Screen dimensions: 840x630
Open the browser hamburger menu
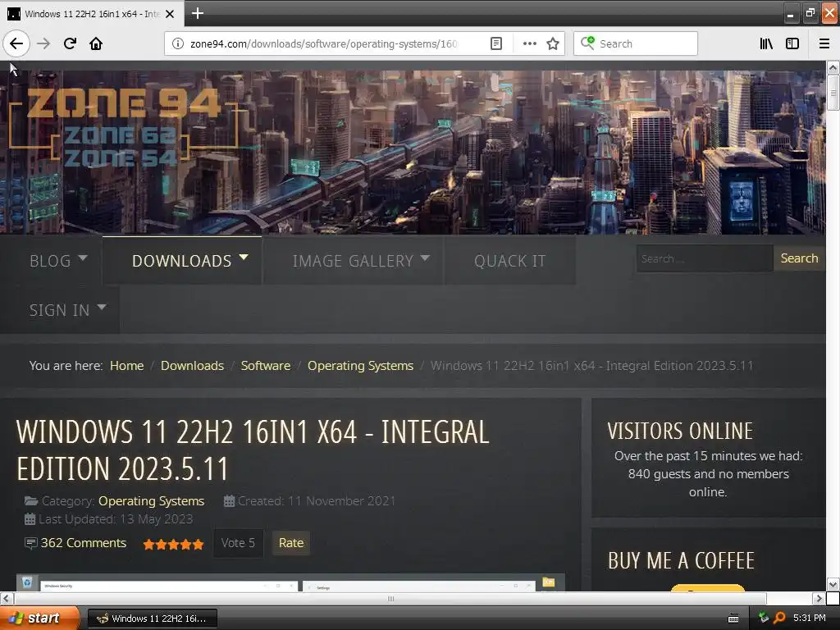tap(824, 43)
